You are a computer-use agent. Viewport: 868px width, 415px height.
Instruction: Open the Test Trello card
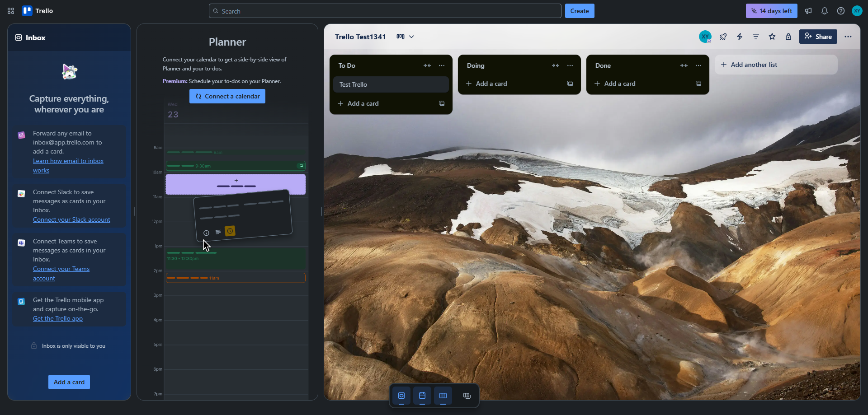(x=391, y=84)
